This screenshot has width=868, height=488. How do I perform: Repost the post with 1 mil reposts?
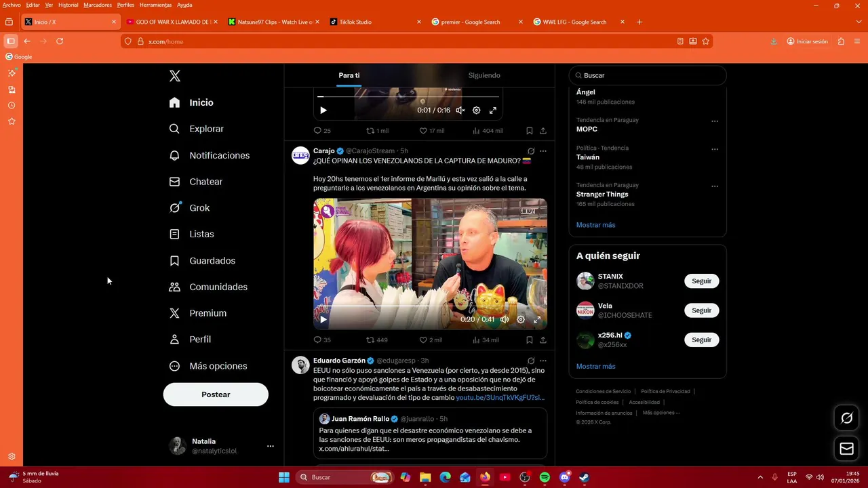pyautogui.click(x=377, y=131)
